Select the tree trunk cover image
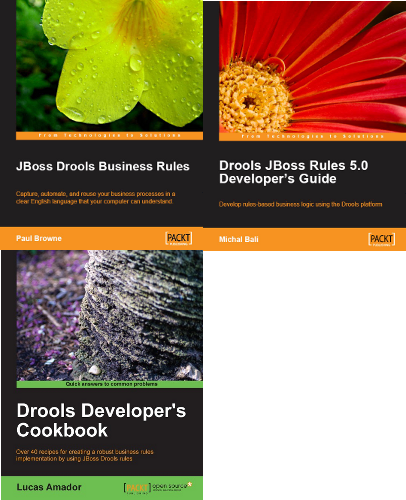 pyautogui.click(x=110, y=315)
